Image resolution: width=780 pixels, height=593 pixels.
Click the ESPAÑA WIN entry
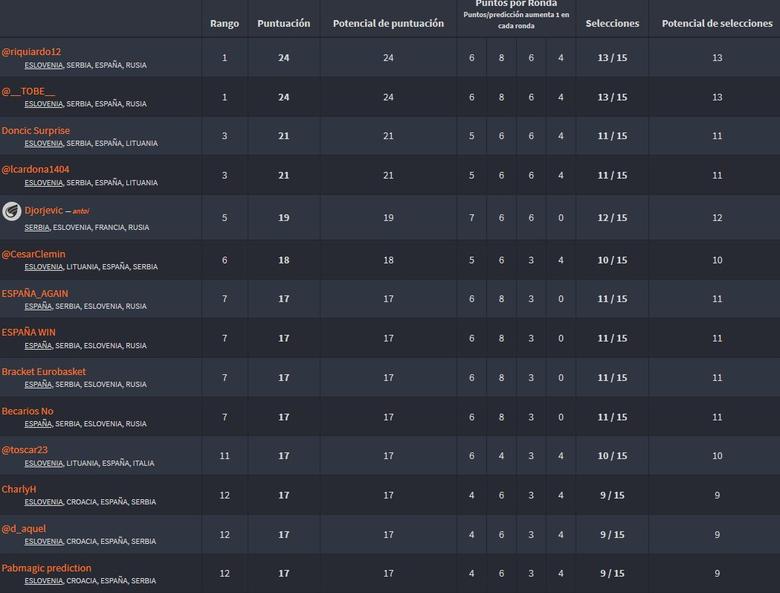[29, 332]
